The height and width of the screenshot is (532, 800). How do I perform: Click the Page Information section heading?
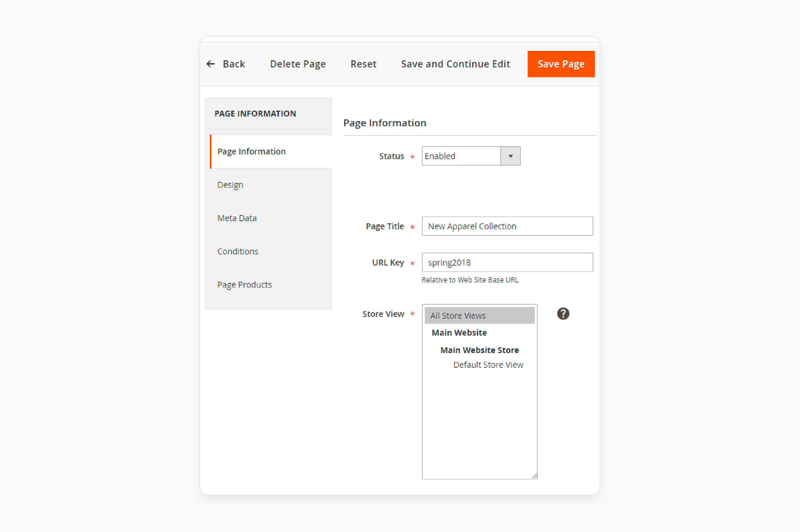tap(385, 123)
